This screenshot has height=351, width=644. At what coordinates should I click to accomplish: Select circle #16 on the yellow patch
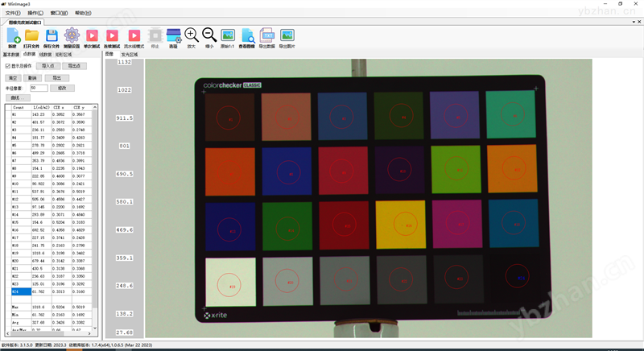point(405,225)
